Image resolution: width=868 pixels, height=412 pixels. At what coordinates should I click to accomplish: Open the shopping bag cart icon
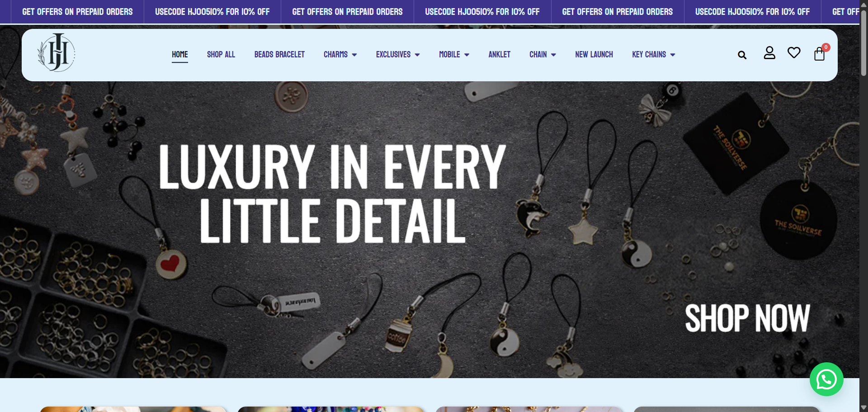[819, 54]
